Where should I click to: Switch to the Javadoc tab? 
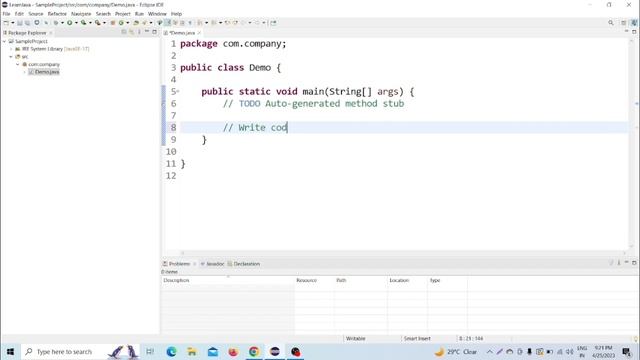point(215,264)
